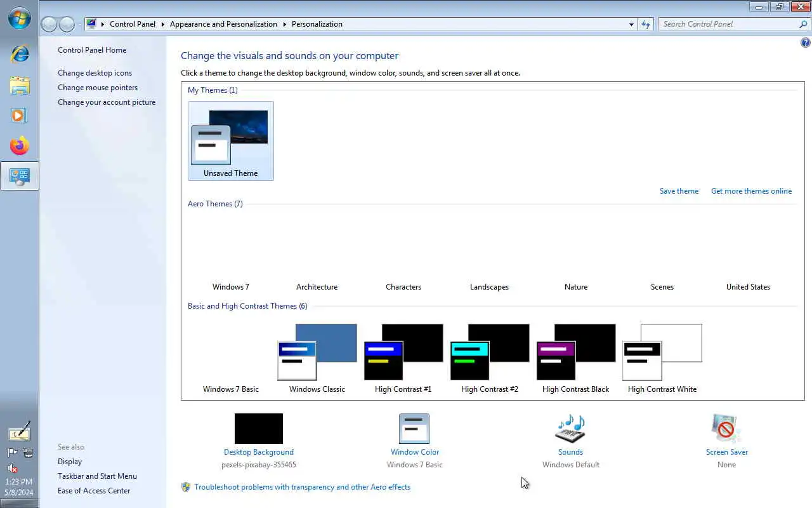
Task: Click the Control Panel icon in address bar
Action: pos(92,24)
